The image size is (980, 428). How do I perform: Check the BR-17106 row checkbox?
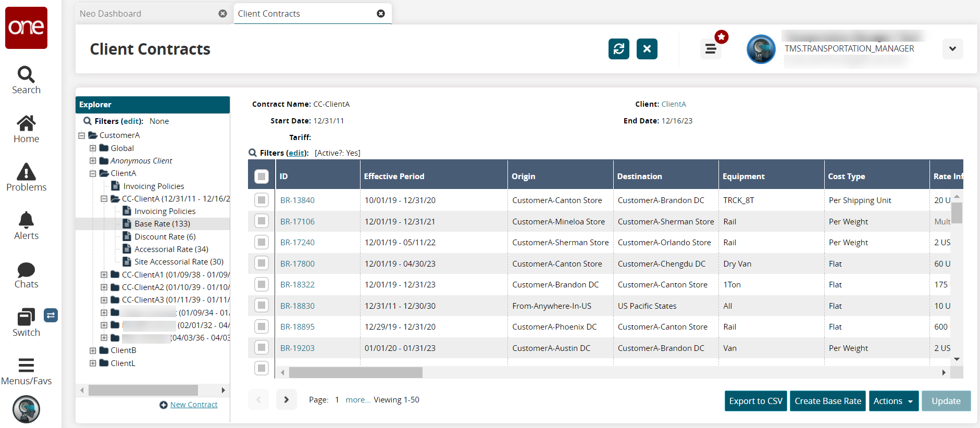(262, 221)
